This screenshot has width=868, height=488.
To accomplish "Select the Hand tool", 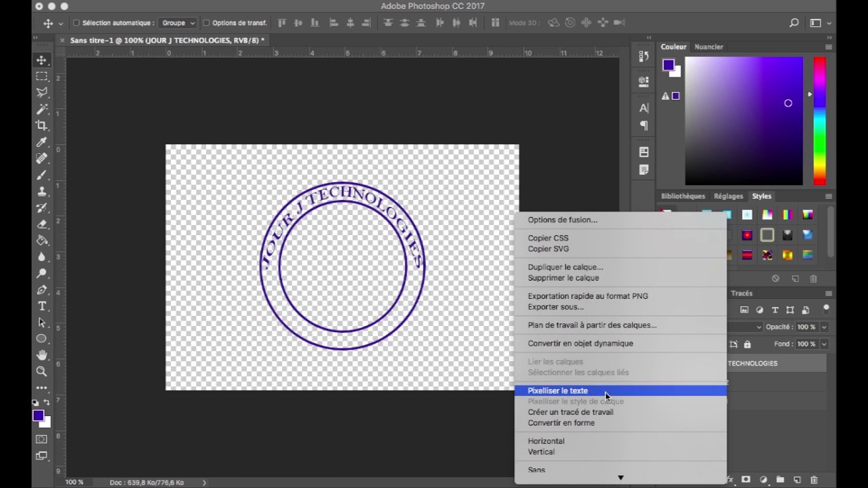I will pos(42,355).
